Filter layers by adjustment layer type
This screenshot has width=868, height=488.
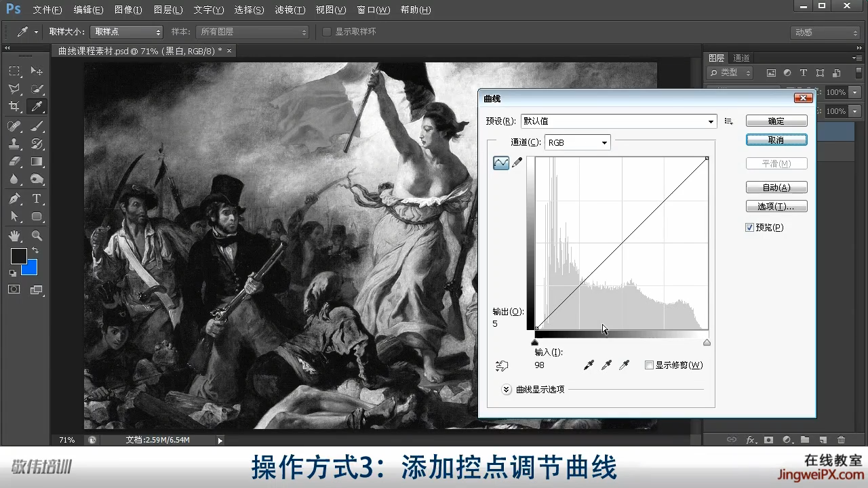point(787,73)
